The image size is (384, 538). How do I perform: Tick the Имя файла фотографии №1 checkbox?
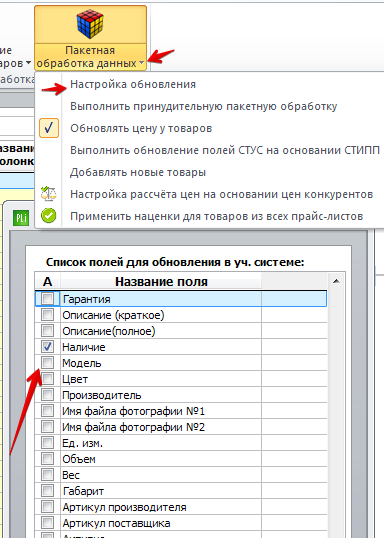tap(47, 411)
